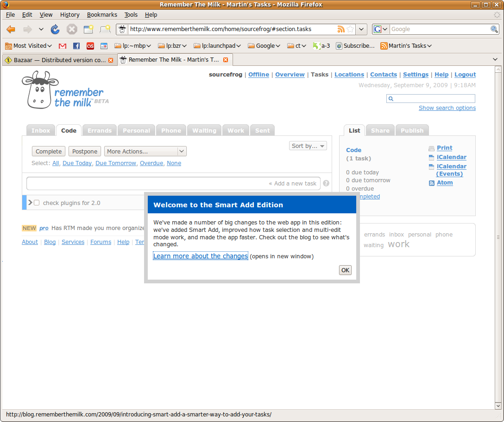The height and width of the screenshot is (422, 504).
Task: Click the RSS feed icon in address bar
Action: (341, 29)
